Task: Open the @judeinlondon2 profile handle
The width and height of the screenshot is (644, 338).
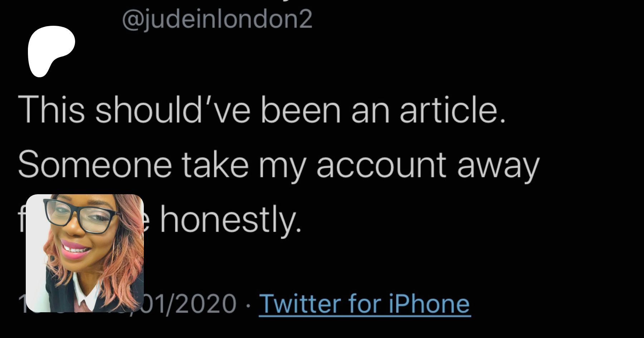Action: point(217,19)
